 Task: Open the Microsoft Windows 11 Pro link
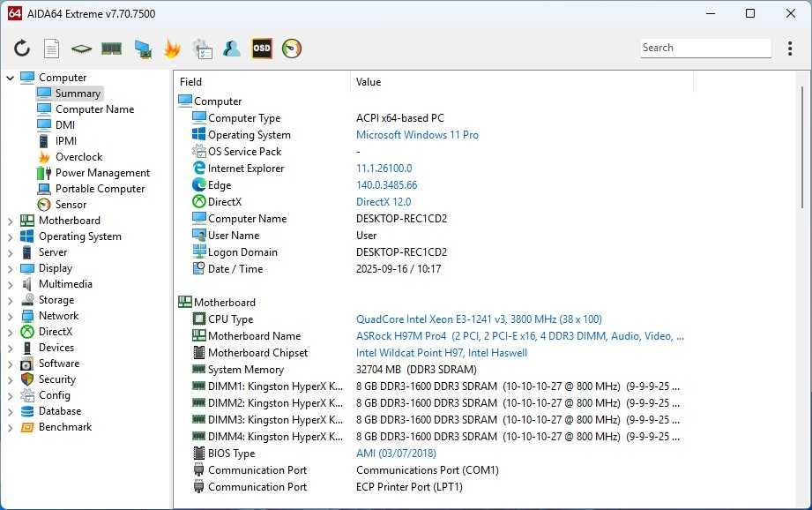pyautogui.click(x=417, y=135)
